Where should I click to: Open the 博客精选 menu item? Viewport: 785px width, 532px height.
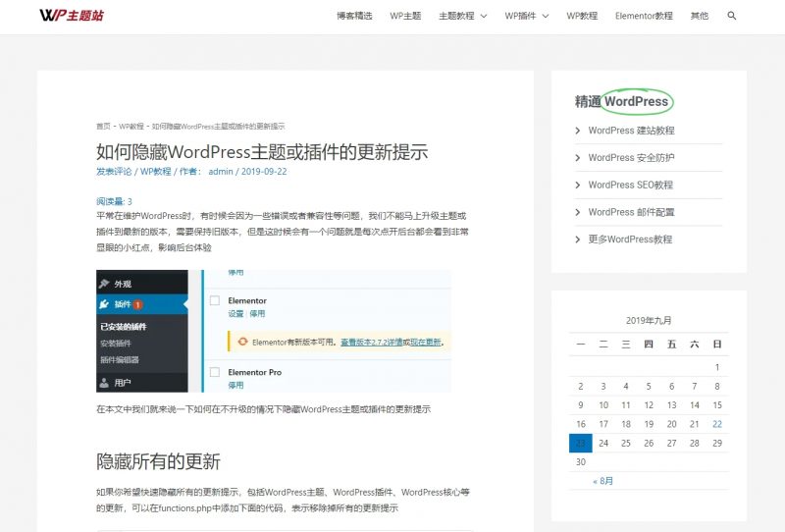(x=354, y=16)
